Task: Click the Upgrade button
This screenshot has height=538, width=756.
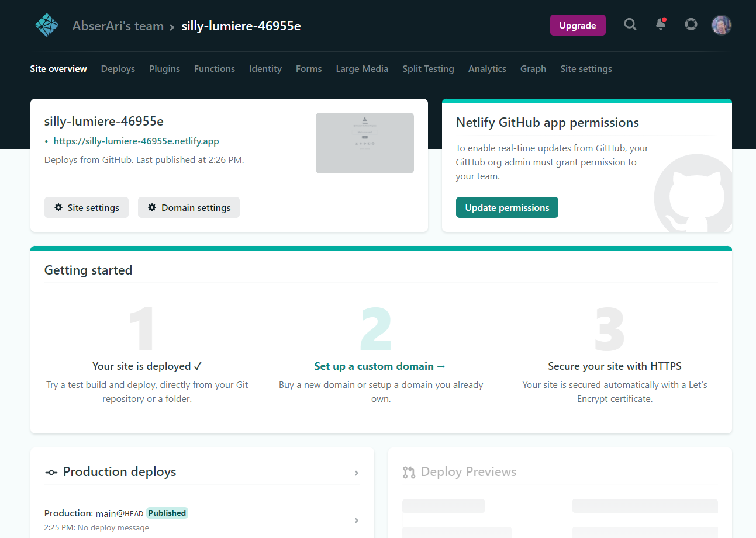Action: coord(578,25)
